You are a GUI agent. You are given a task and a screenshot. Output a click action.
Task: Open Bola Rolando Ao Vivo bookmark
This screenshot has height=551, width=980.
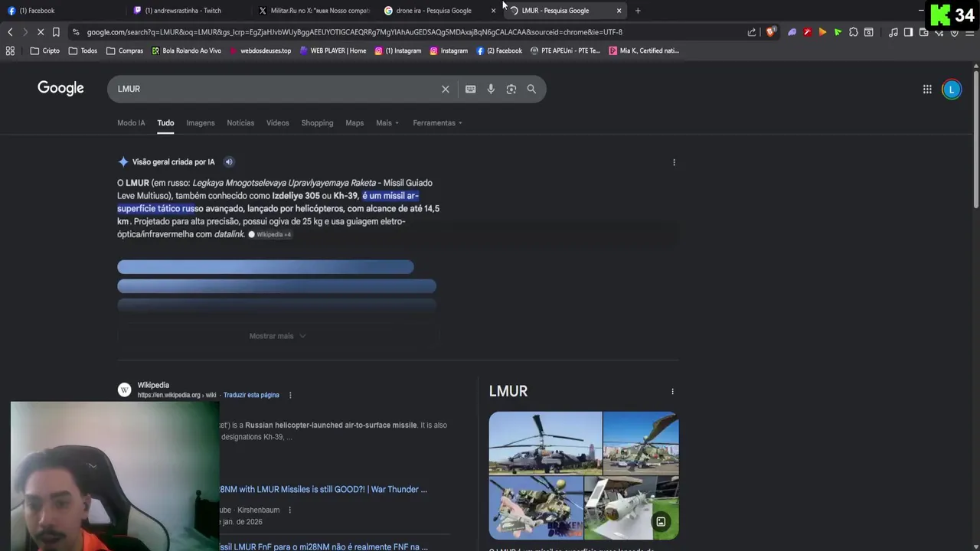[x=186, y=51]
